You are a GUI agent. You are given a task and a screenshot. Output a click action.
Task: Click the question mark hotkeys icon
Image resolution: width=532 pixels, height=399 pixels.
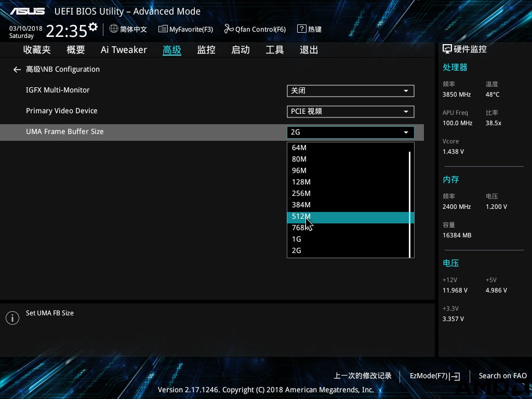coord(301,29)
